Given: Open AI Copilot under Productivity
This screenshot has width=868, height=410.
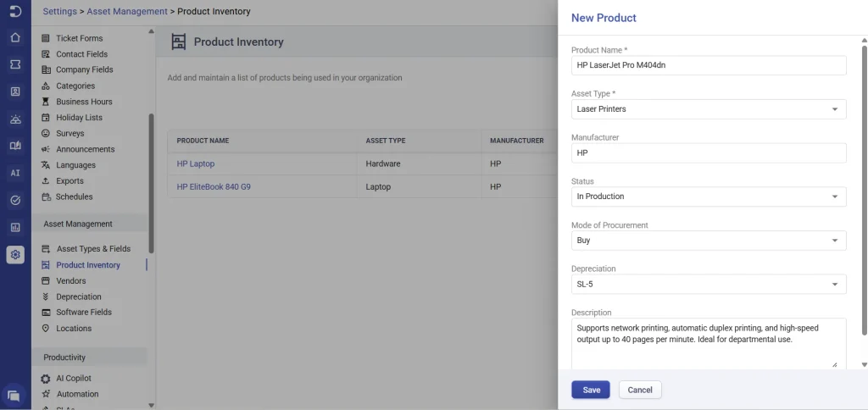Looking at the screenshot, I should (74, 379).
